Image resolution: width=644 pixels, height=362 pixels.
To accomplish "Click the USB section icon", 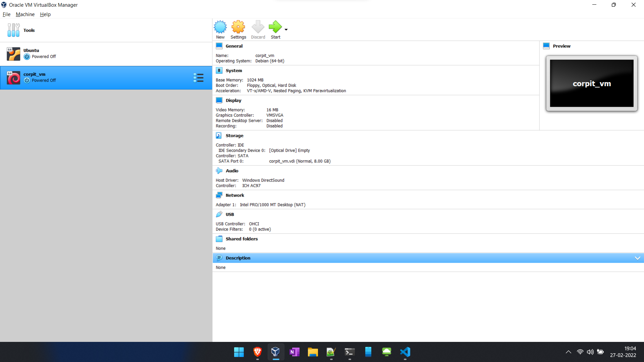I will point(219,214).
